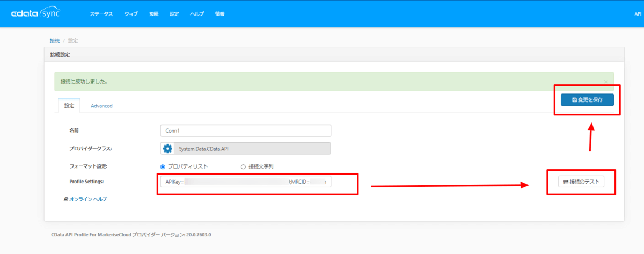Open the 情報 menu
Image resolution: width=644 pixels, height=254 pixels.
coord(219,14)
